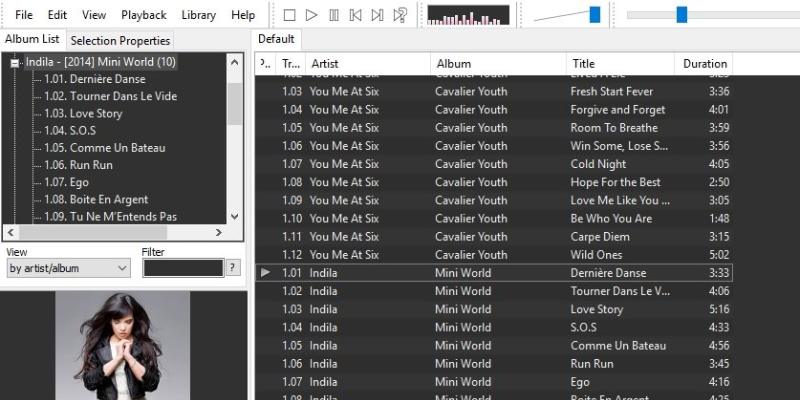Select Dernière Danse in the playlist
Screen dimensions: 800x400
click(x=494, y=273)
